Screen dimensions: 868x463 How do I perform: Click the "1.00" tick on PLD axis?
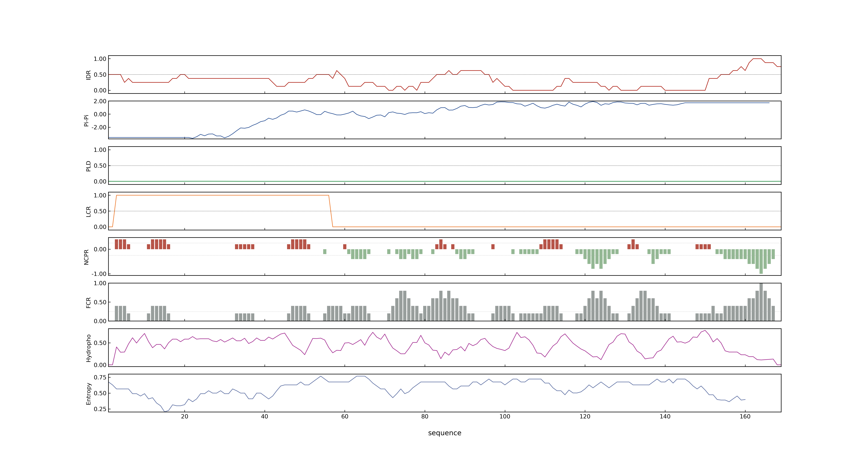click(x=100, y=150)
